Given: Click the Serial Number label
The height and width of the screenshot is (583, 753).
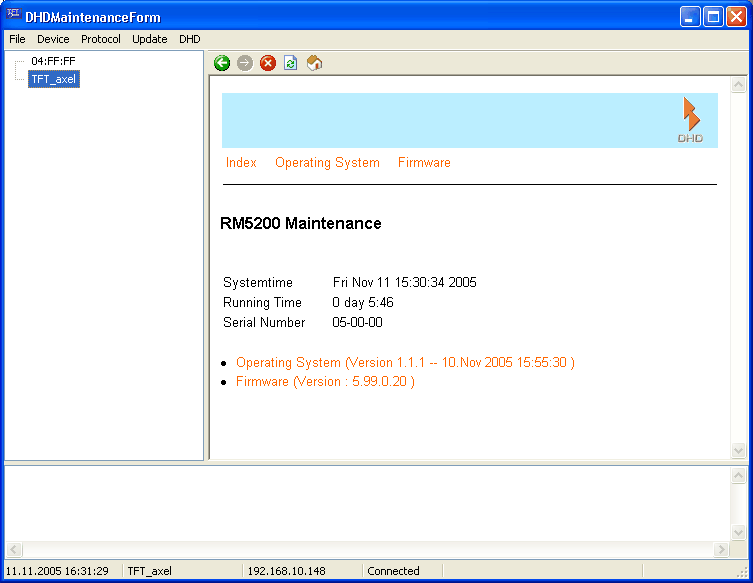Looking at the screenshot, I should click(x=264, y=322).
